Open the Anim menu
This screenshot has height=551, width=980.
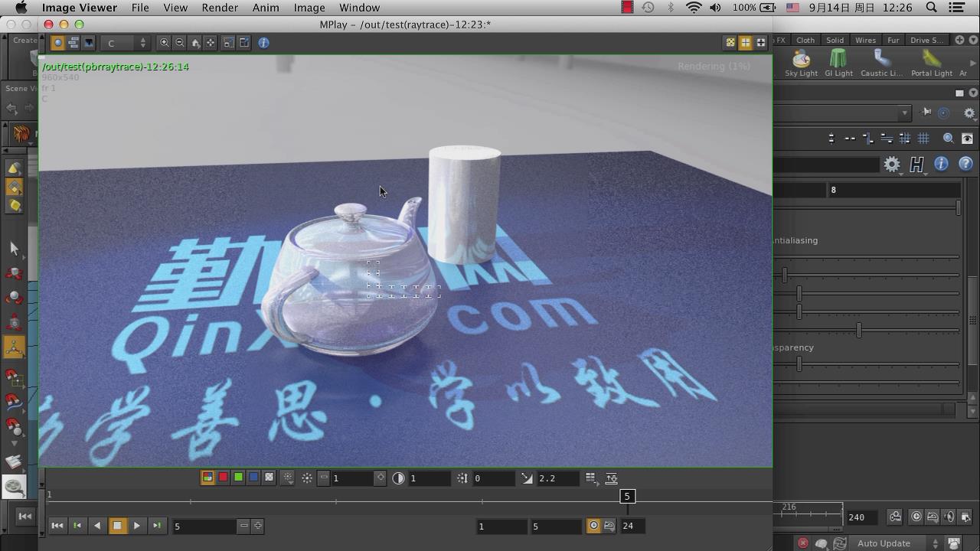(x=266, y=8)
